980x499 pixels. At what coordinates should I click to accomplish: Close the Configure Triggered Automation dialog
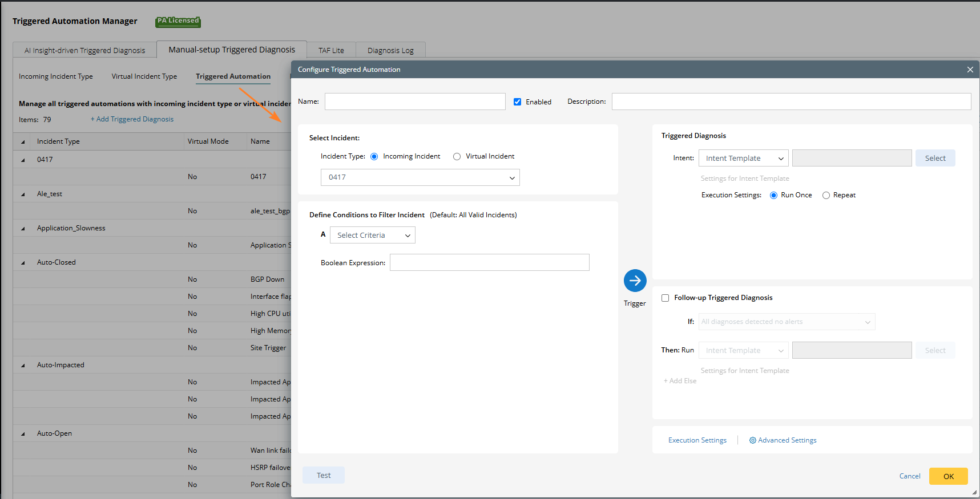[x=970, y=70]
